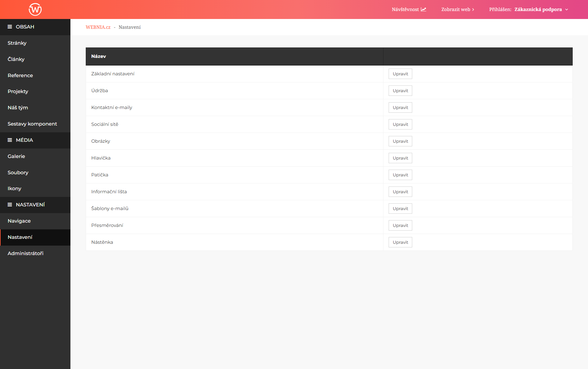Click Upravit for Údržba

(x=400, y=91)
